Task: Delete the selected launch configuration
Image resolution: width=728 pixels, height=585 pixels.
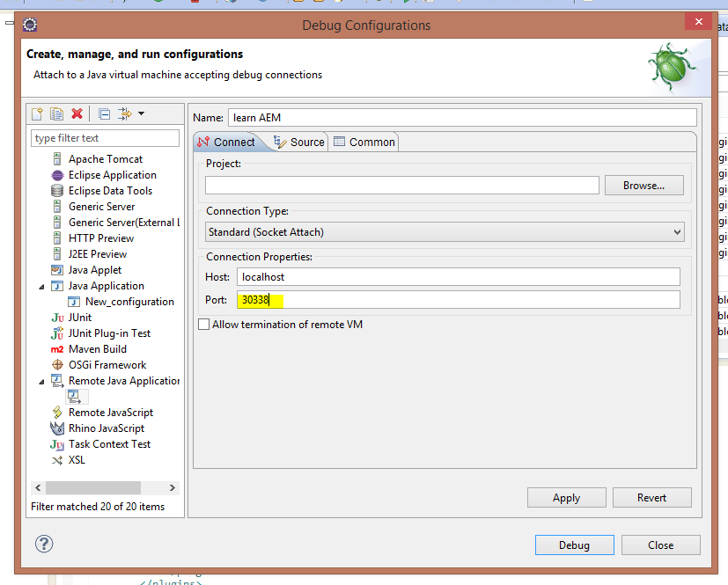Action: [x=76, y=113]
